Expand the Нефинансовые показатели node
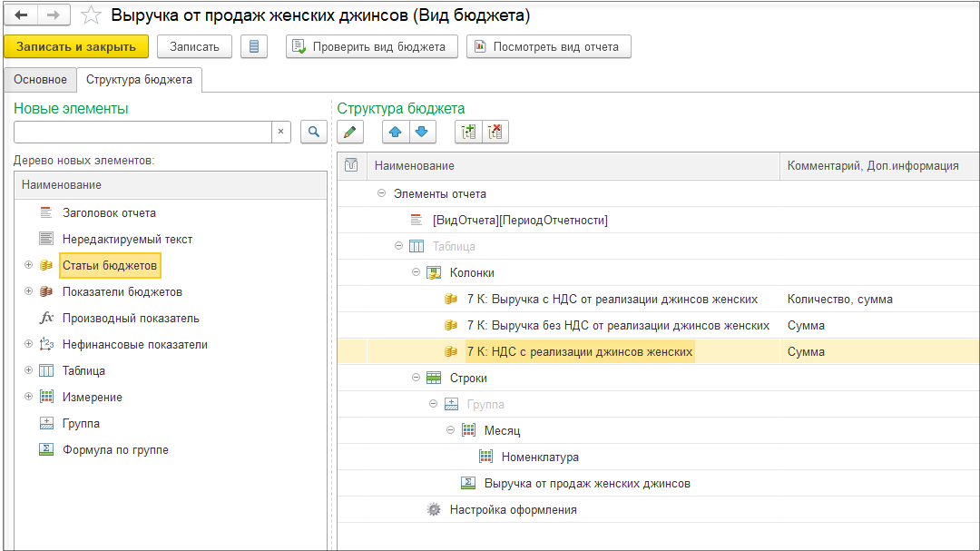980x551 pixels. [28, 345]
